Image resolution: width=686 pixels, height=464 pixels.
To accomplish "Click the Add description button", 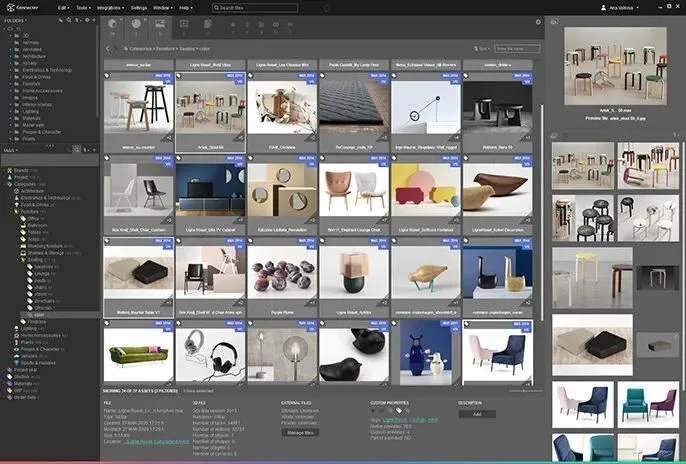I will coord(477,413).
